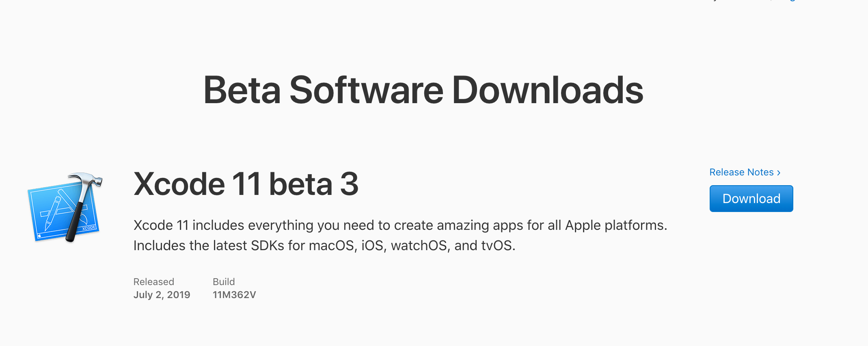The image size is (868, 346).
Task: Select the build number 11M362V
Action: point(234,295)
